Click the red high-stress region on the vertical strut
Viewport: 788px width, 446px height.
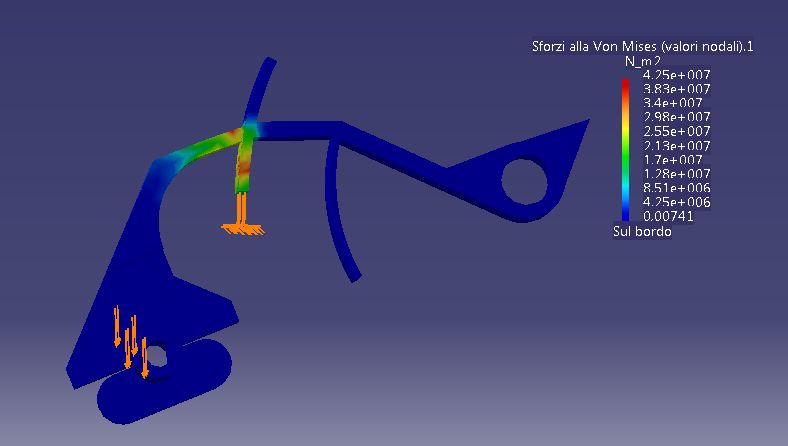(244, 168)
